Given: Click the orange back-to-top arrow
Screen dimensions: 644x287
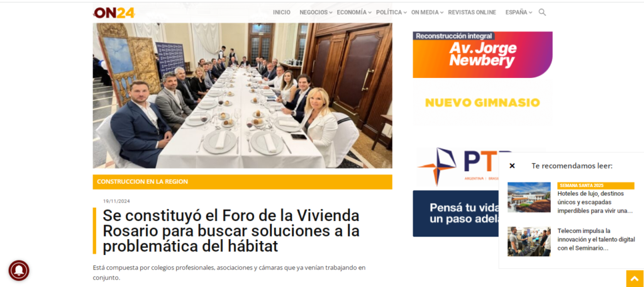Looking at the screenshot, I should 635,278.
